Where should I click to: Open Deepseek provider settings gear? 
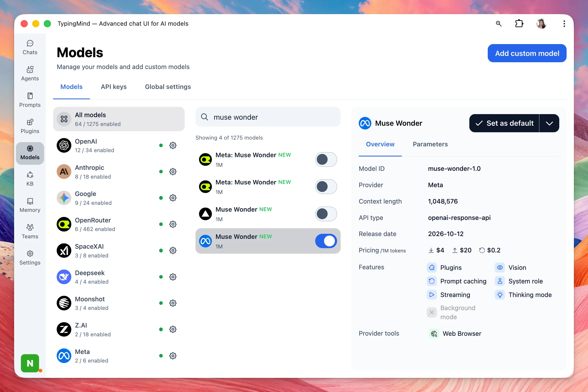[x=173, y=277]
